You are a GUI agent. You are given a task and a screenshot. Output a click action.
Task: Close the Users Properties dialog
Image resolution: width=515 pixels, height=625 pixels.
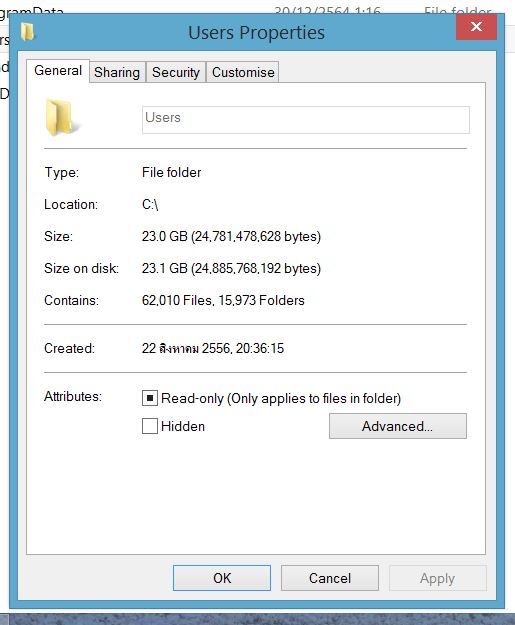[476, 27]
